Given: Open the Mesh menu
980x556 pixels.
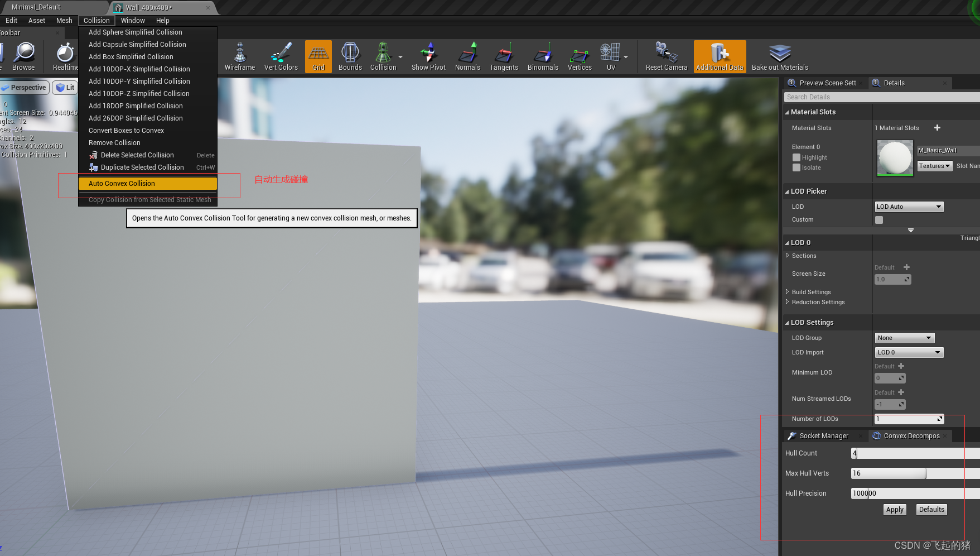Looking at the screenshot, I should 64,20.
